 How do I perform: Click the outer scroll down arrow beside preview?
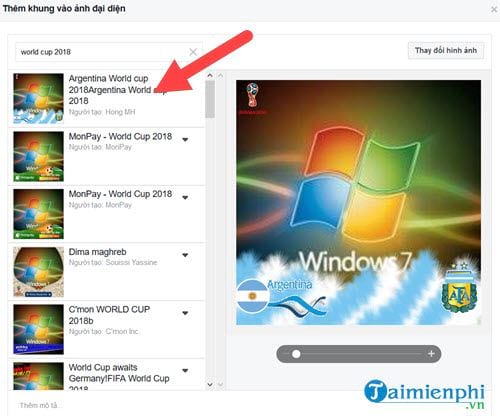(x=220, y=384)
